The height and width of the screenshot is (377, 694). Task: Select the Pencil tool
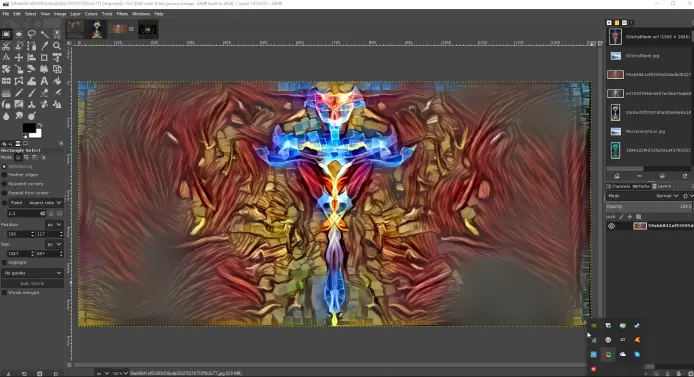coord(19,92)
